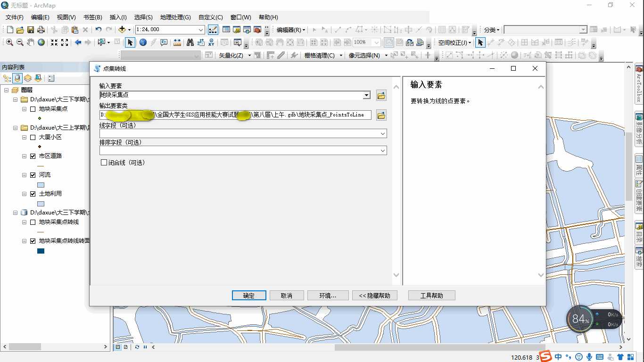
Task: Uncheck the 河流 layer checkbox
Action: click(33, 175)
